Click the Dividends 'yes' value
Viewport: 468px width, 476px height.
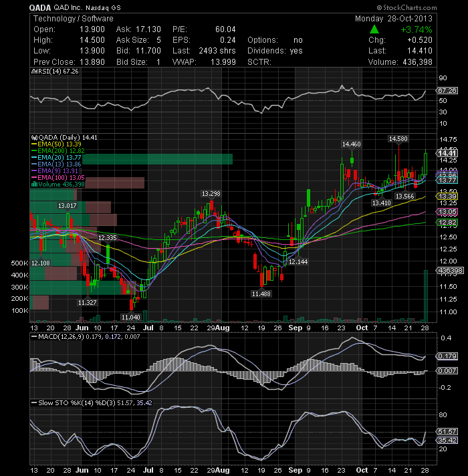296,51
